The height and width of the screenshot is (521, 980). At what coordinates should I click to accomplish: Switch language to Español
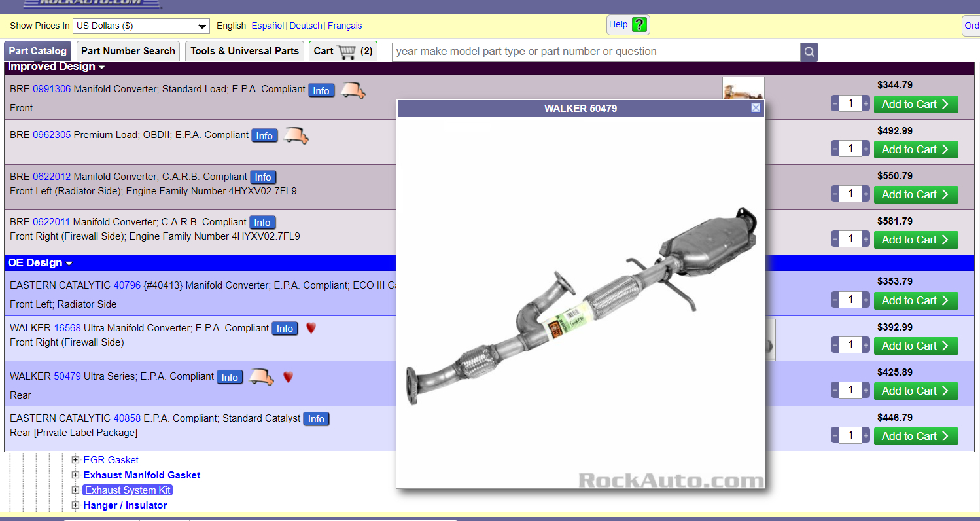(268, 26)
